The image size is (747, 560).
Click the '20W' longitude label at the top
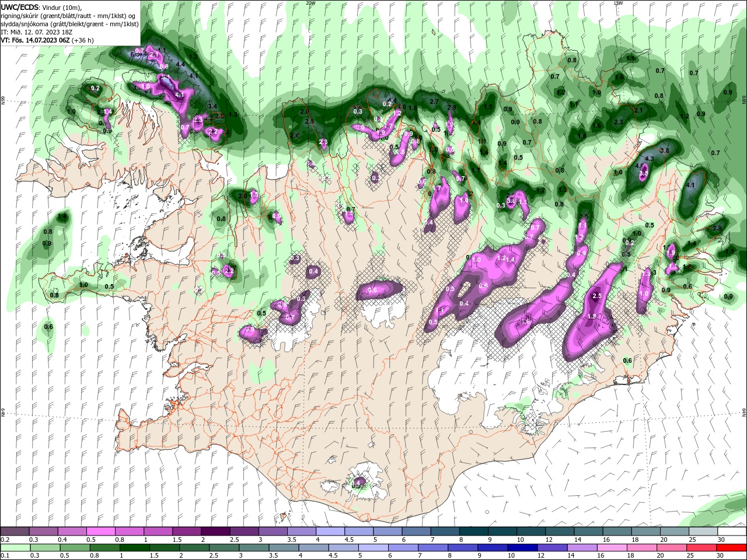click(x=310, y=3)
